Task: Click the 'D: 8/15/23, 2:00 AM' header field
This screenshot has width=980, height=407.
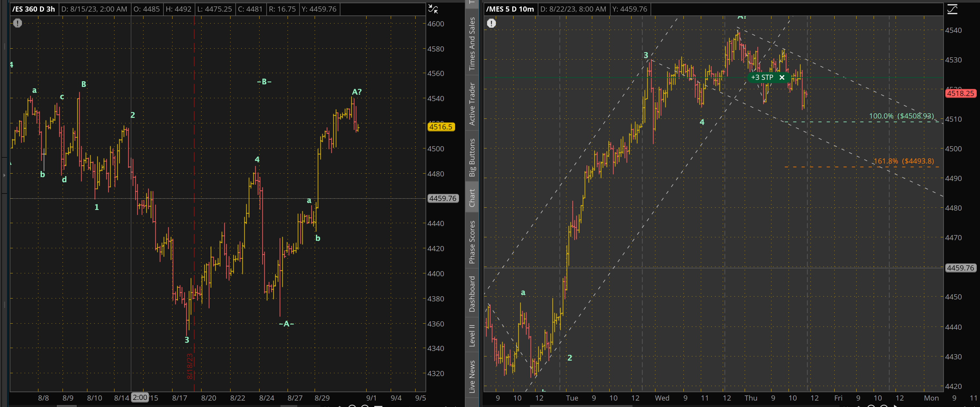Action: click(x=94, y=9)
